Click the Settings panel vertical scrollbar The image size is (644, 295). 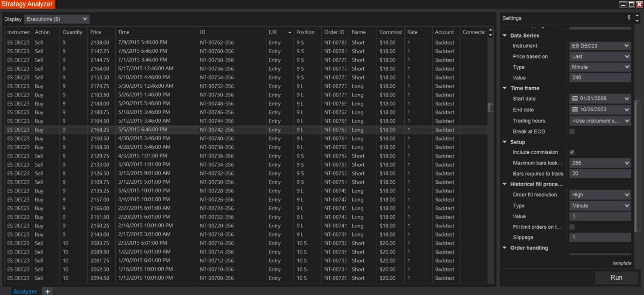[x=637, y=166]
